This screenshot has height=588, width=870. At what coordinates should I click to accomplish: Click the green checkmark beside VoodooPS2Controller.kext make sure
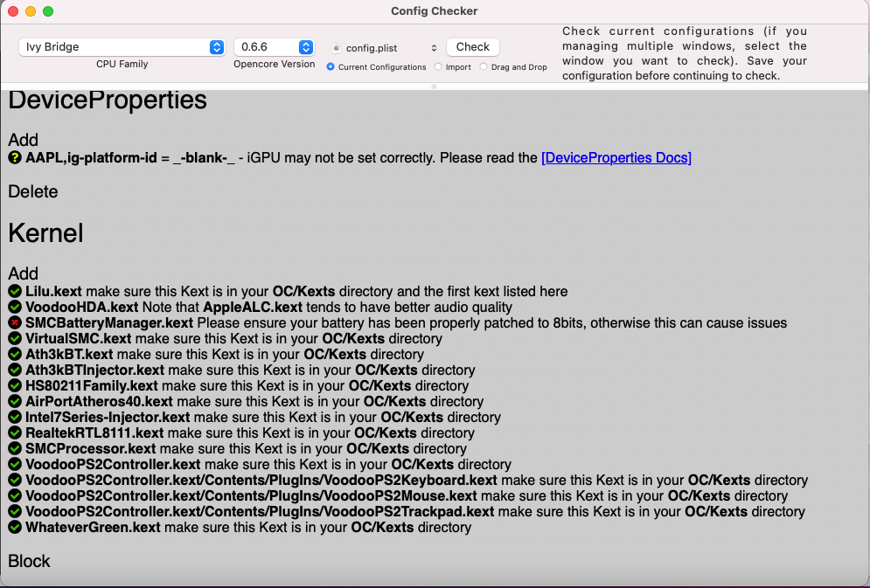click(15, 464)
